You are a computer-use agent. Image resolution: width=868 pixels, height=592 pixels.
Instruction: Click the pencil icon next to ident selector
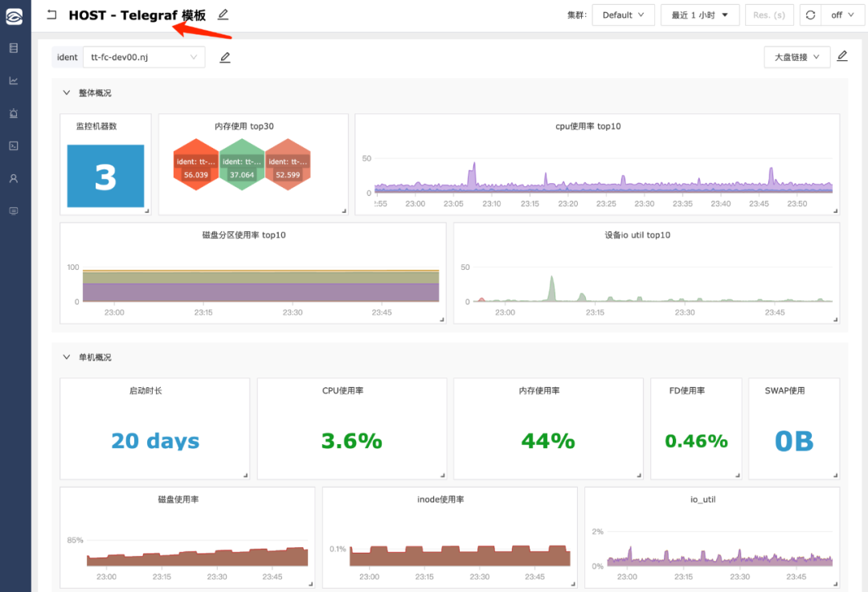225,57
